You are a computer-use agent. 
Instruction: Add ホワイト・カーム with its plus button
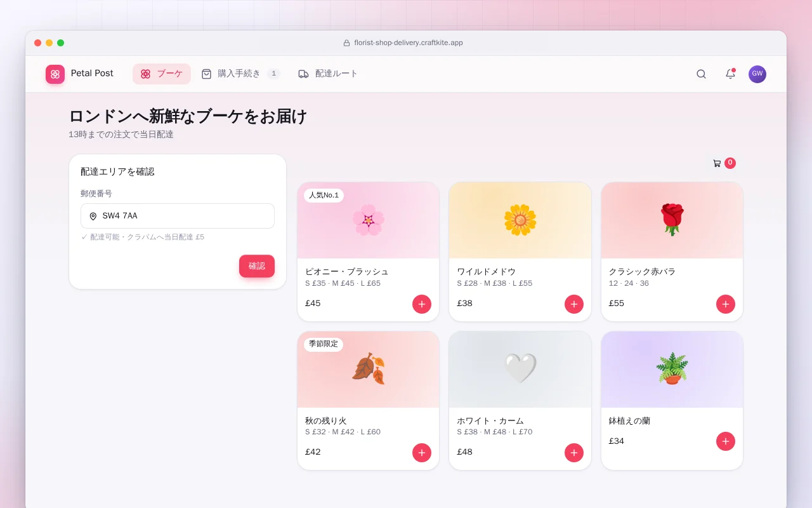point(574,453)
